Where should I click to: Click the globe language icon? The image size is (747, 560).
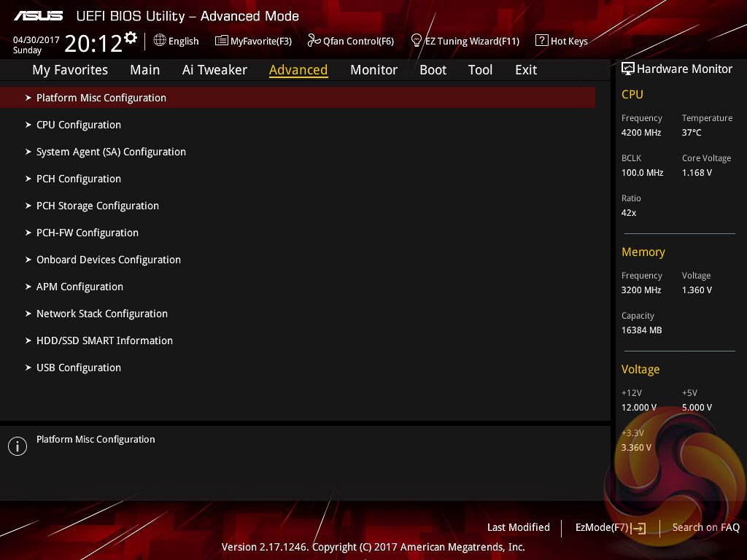[160, 41]
